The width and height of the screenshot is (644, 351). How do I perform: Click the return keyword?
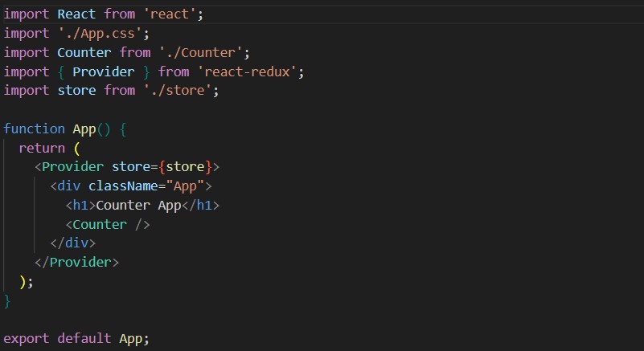tap(42, 149)
